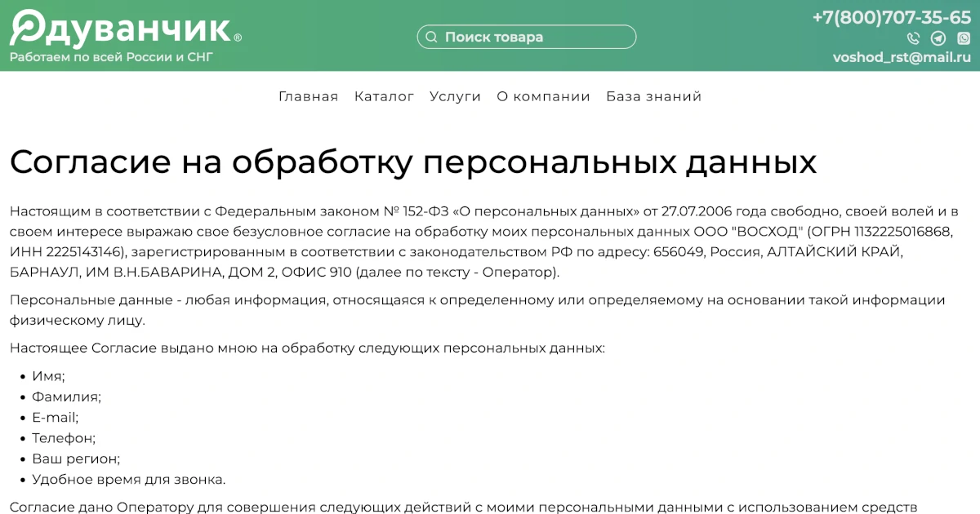Select Услуги in the navigation

click(x=455, y=96)
